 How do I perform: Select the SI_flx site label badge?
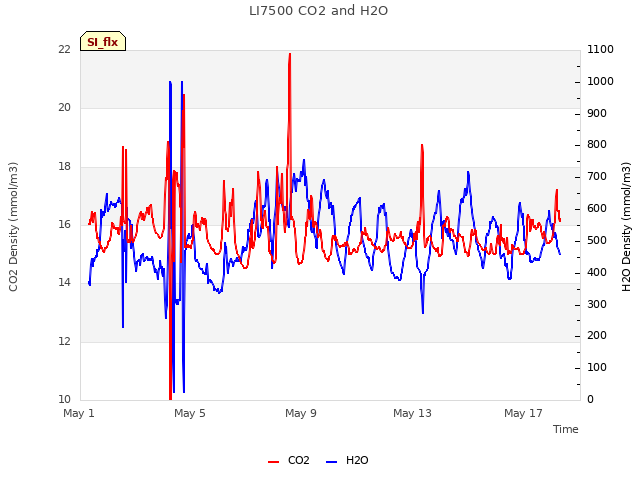[103, 41]
